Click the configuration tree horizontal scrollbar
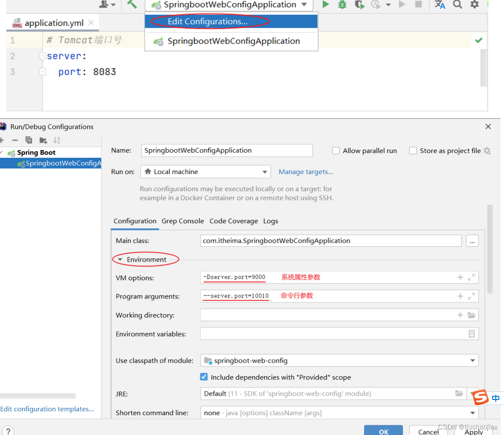504x435 pixels. pyautogui.click(x=38, y=396)
